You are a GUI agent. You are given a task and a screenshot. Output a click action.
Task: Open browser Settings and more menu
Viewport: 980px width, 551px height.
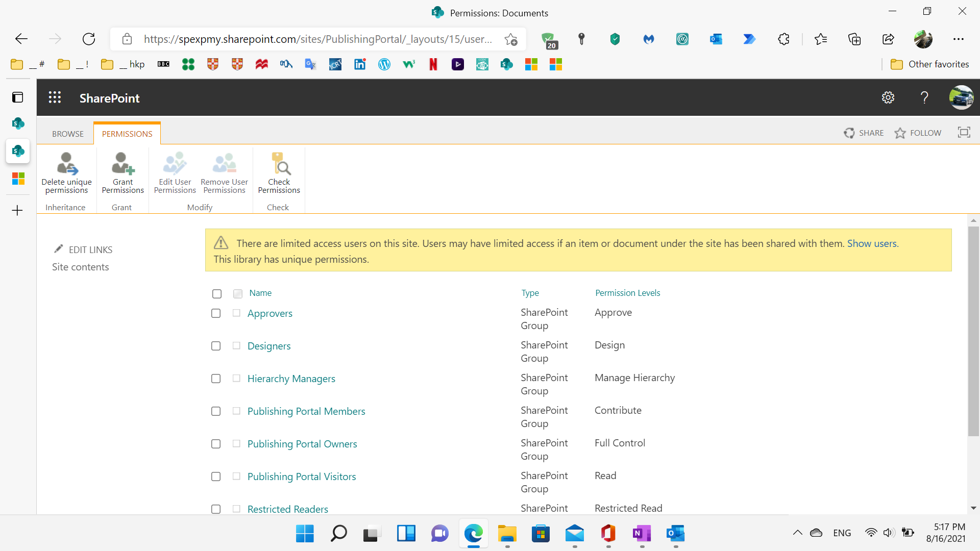point(958,39)
